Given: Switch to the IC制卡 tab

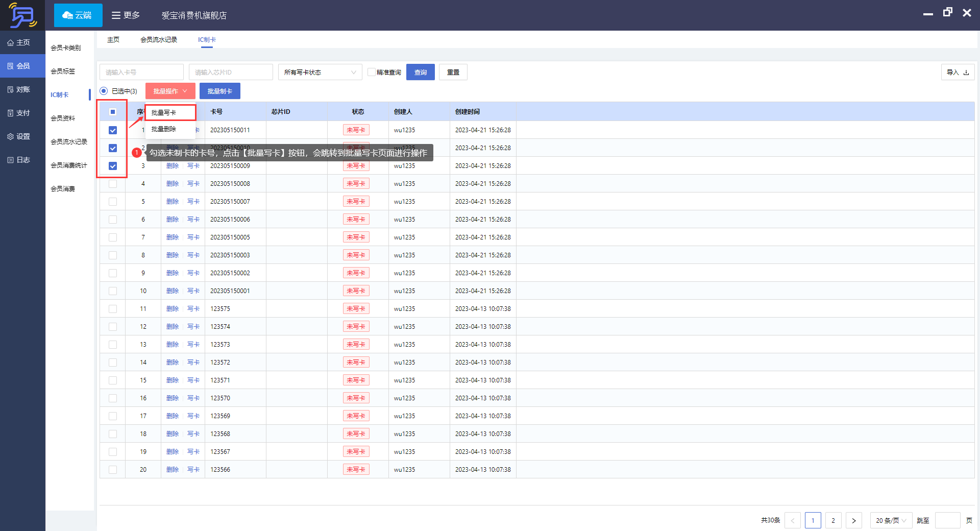Looking at the screenshot, I should (x=207, y=39).
